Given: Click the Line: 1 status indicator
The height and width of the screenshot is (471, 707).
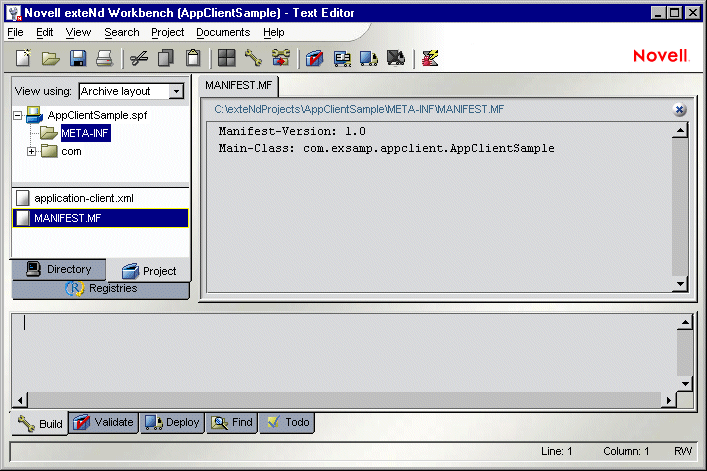Looking at the screenshot, I should coord(556,451).
